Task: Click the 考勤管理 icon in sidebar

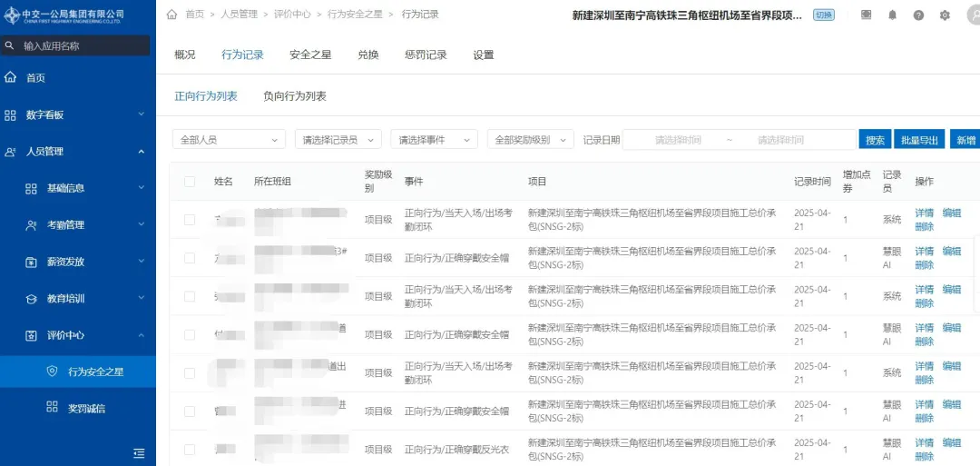Action: tap(31, 225)
